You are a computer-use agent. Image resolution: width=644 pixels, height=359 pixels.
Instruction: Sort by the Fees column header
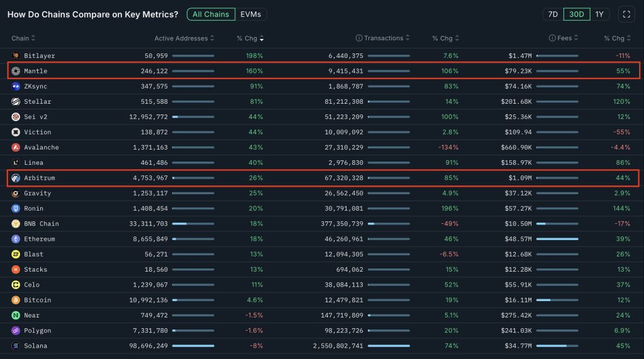(x=564, y=38)
